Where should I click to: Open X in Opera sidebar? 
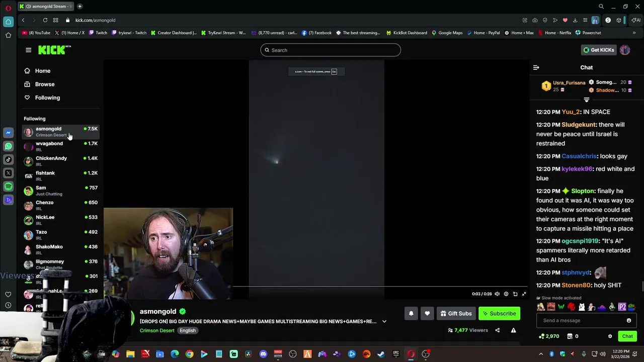(x=8, y=173)
